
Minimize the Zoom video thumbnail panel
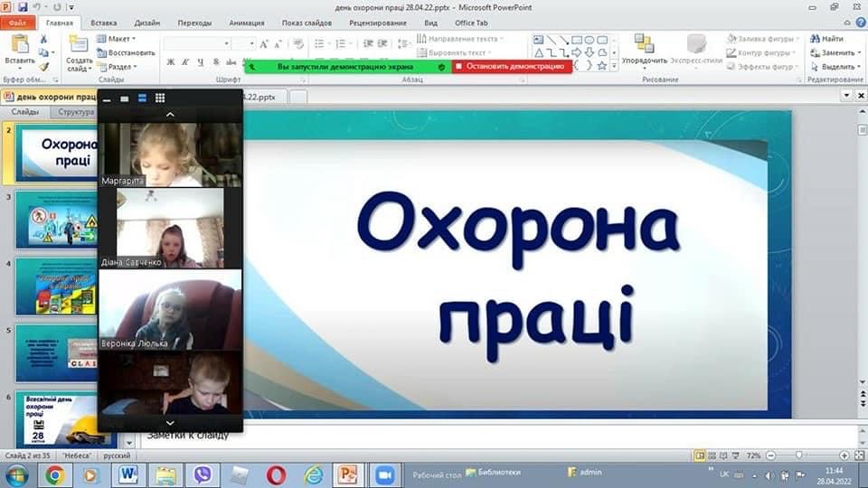tap(107, 99)
